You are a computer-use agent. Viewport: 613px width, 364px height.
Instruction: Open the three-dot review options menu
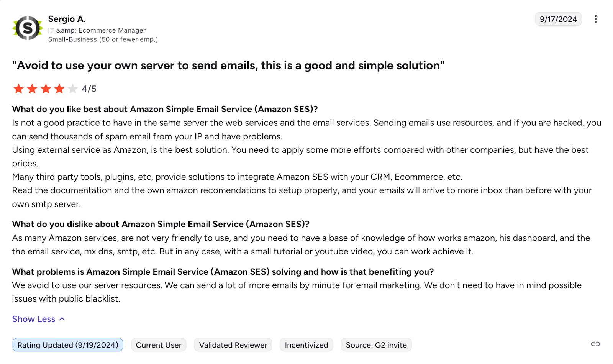(595, 19)
